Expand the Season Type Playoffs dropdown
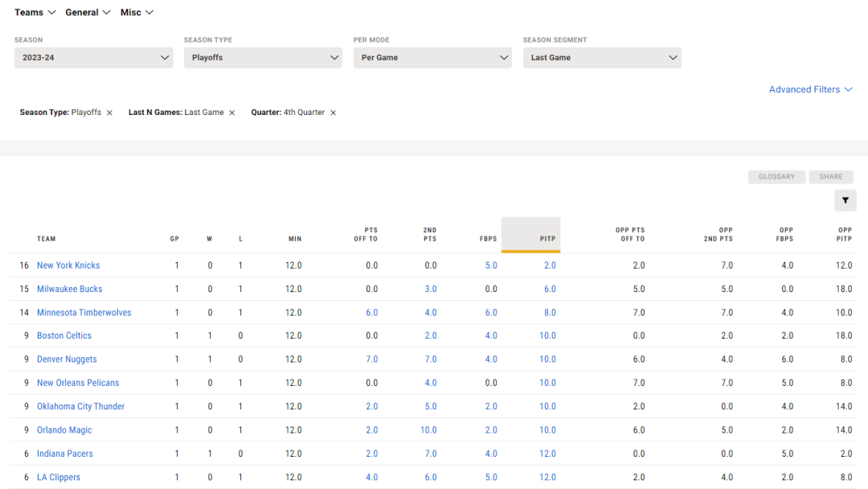 point(263,58)
